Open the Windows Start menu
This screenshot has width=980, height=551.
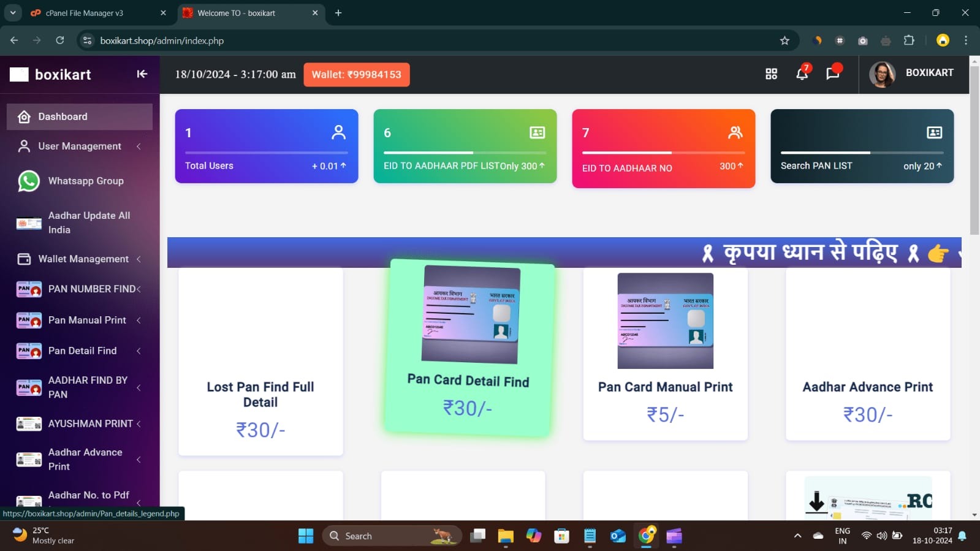coord(306,536)
